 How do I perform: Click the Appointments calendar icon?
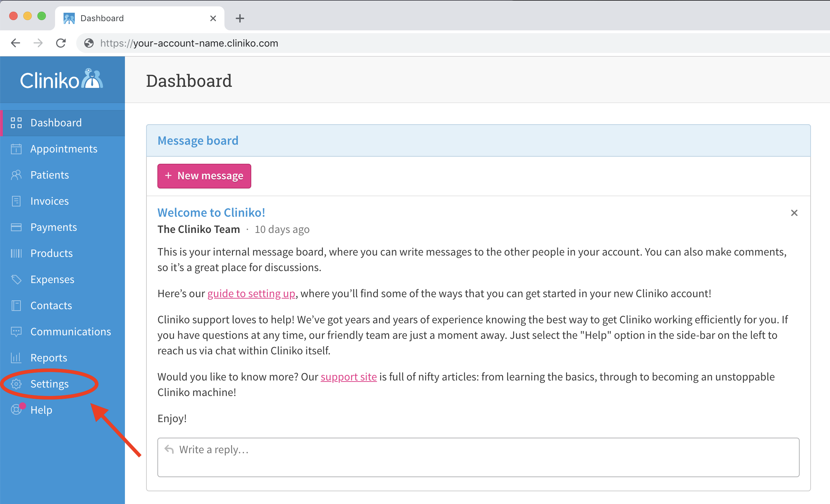pyautogui.click(x=16, y=149)
